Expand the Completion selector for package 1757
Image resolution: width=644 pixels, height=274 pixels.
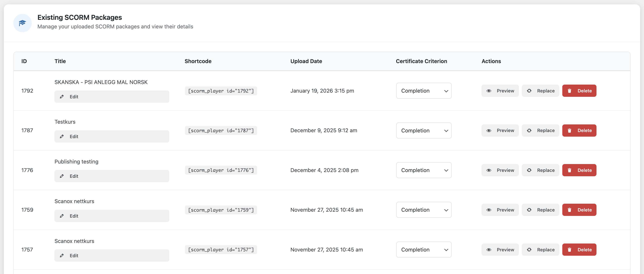tap(424, 250)
